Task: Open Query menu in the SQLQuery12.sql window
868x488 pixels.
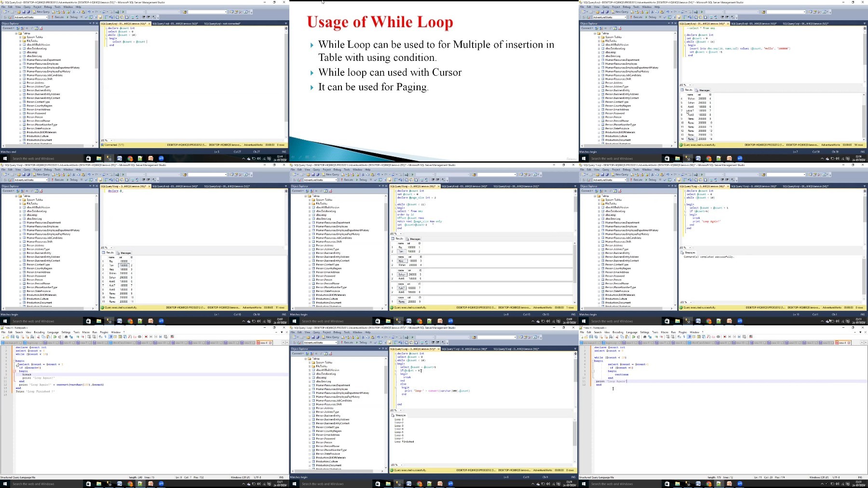Action: (316, 332)
